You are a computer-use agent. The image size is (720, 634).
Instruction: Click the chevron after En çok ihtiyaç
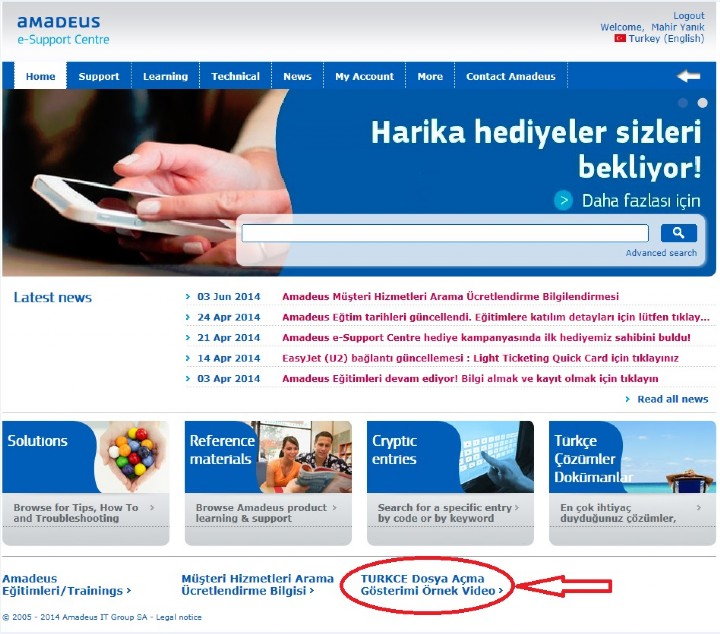pos(699,507)
